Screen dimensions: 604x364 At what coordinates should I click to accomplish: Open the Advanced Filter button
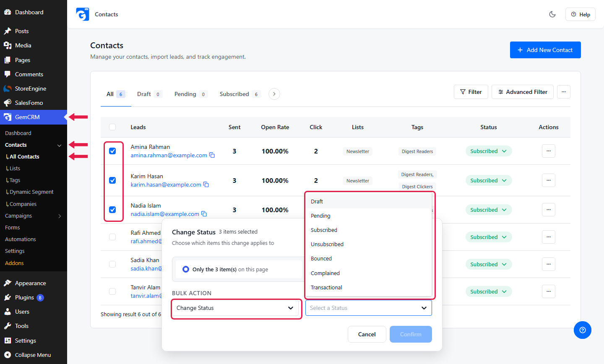[x=523, y=92]
